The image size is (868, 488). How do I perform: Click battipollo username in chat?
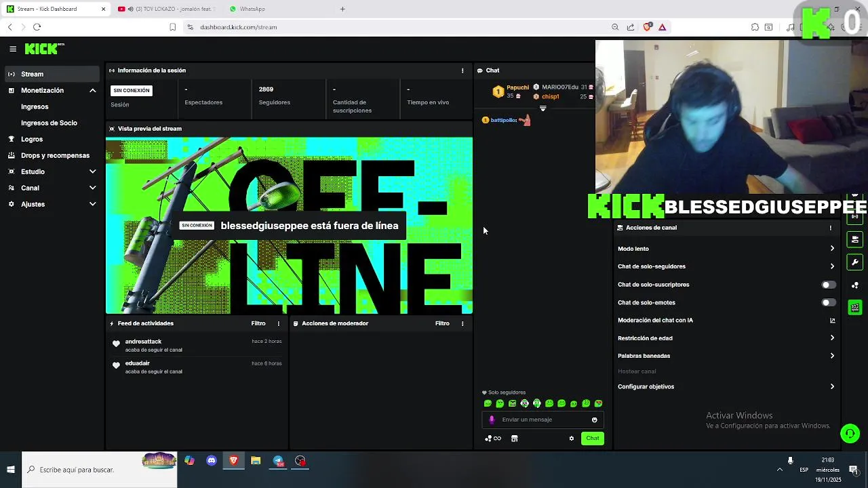(503, 120)
